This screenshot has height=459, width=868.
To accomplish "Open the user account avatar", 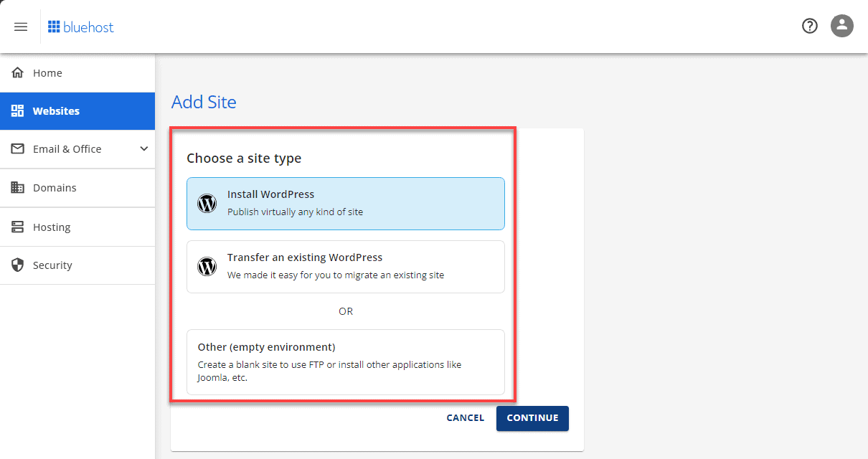I will 842,26.
